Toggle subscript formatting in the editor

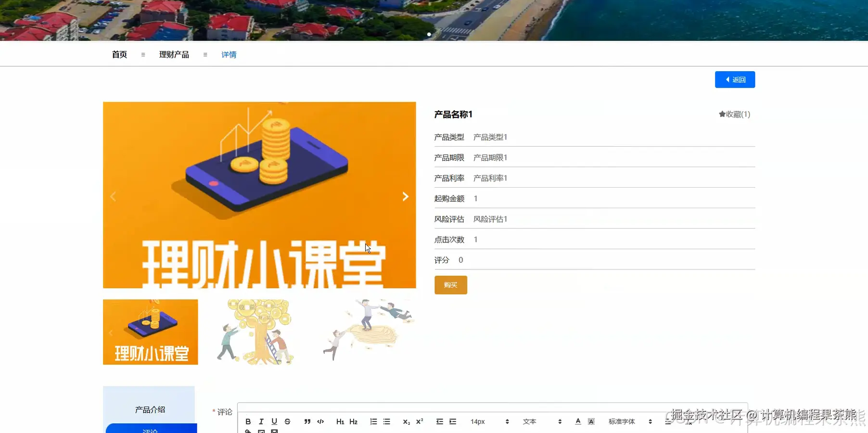[x=407, y=421]
